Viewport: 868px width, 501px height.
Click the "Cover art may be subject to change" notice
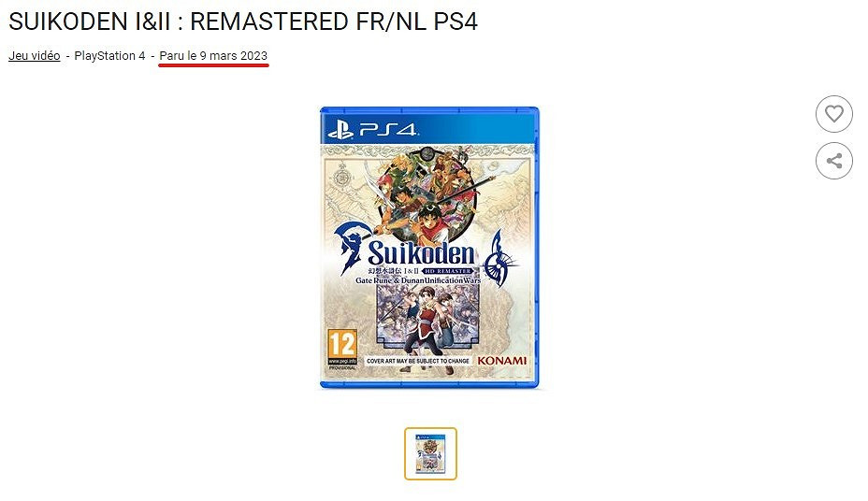pos(417,361)
